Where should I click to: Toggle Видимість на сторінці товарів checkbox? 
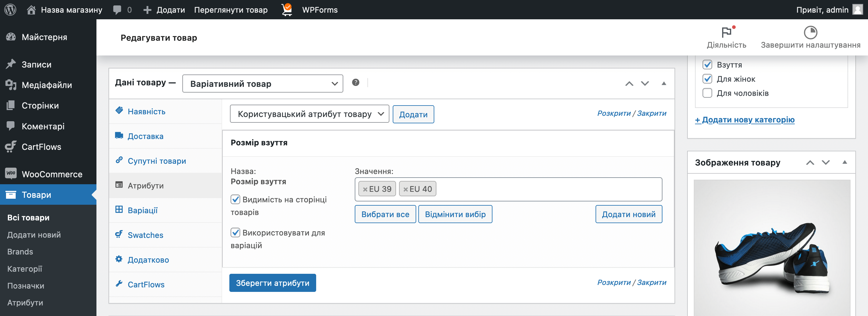coord(235,199)
